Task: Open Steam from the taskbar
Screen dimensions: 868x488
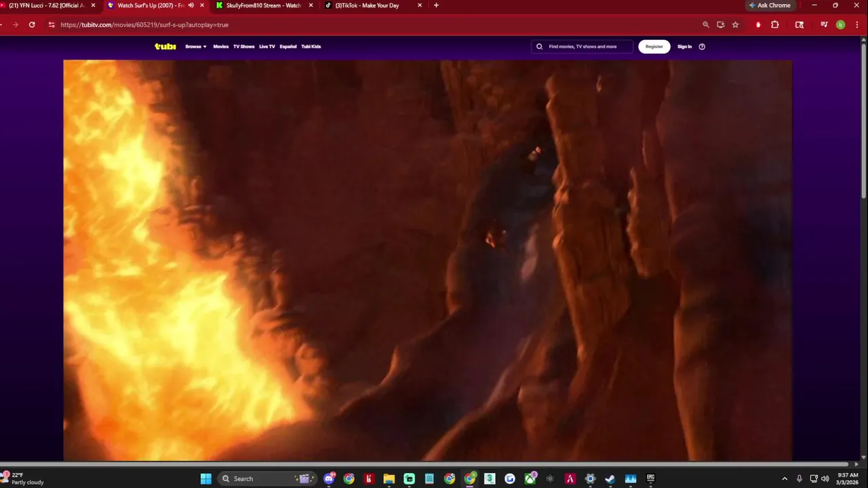Action: (x=610, y=479)
